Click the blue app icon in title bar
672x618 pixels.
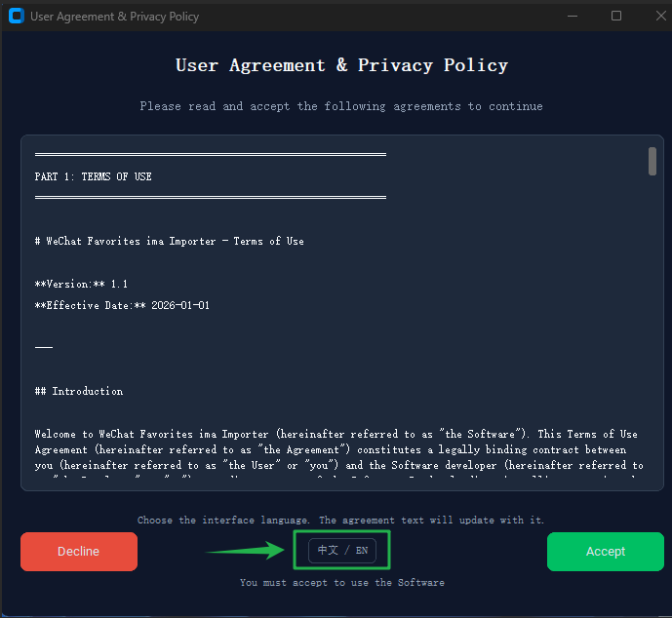pos(17,16)
